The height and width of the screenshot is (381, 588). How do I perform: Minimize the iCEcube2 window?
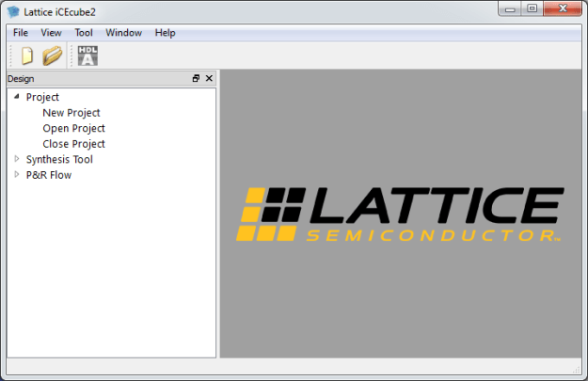(509, 8)
